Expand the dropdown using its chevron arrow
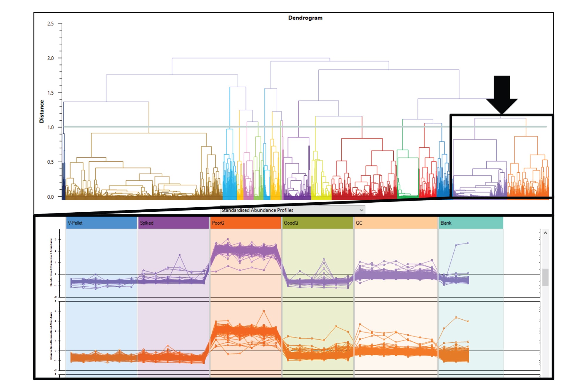 click(x=361, y=210)
